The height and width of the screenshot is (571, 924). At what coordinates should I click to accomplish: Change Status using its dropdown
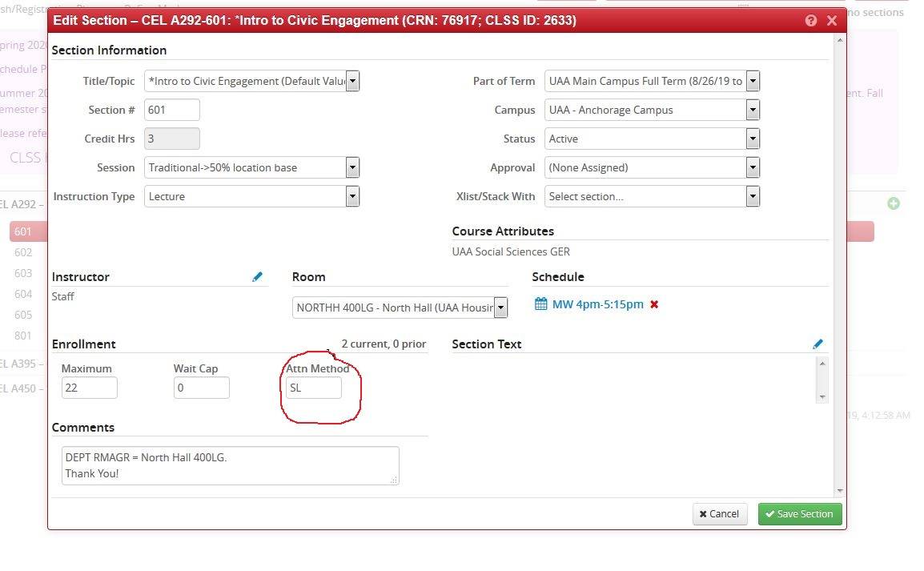(751, 138)
